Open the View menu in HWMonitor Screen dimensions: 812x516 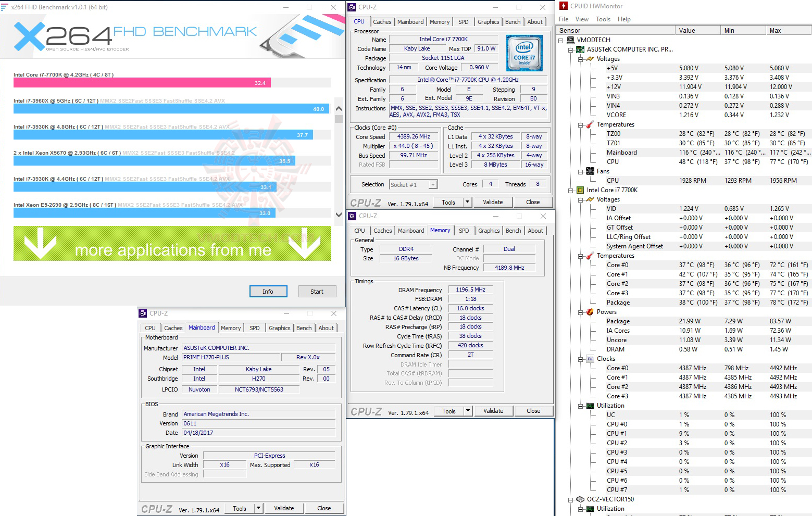(582, 19)
